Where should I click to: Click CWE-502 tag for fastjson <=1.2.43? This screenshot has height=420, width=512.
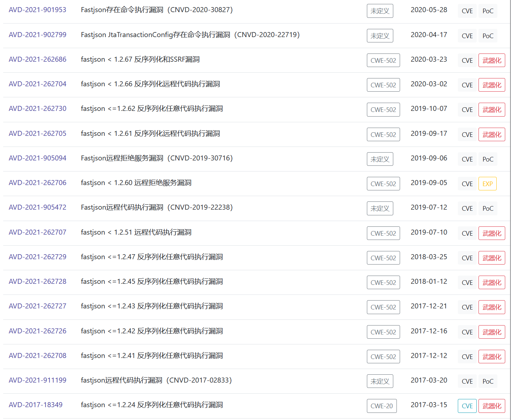coord(383,307)
